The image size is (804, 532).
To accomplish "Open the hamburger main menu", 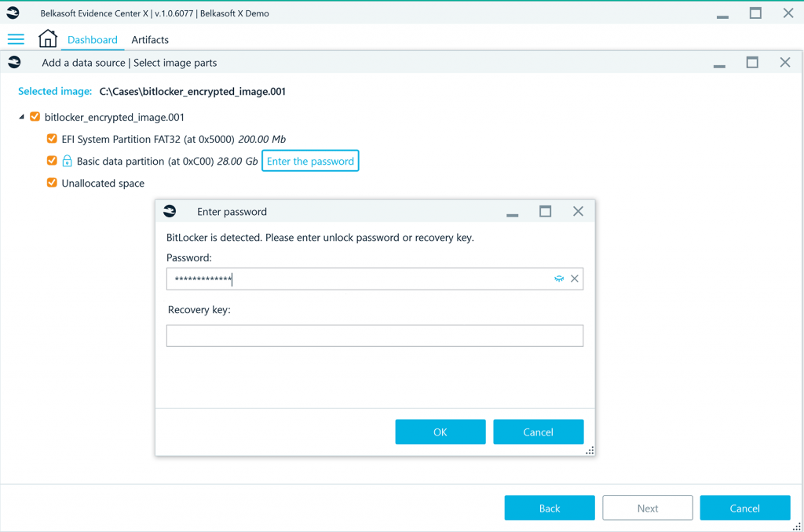I will click(16, 39).
